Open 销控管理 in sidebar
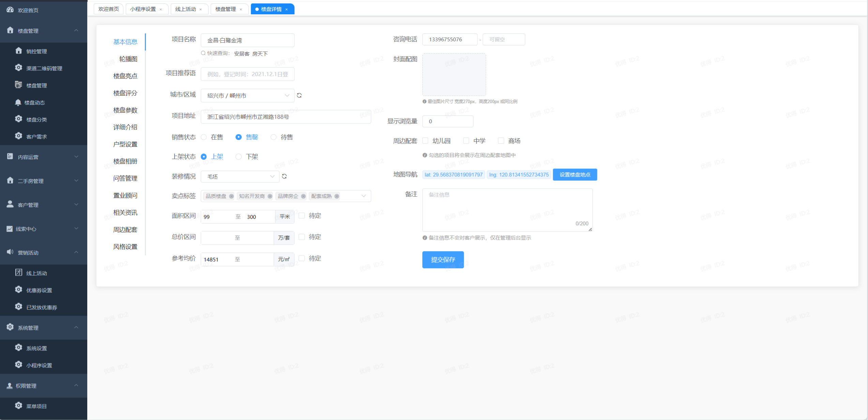 click(x=36, y=51)
